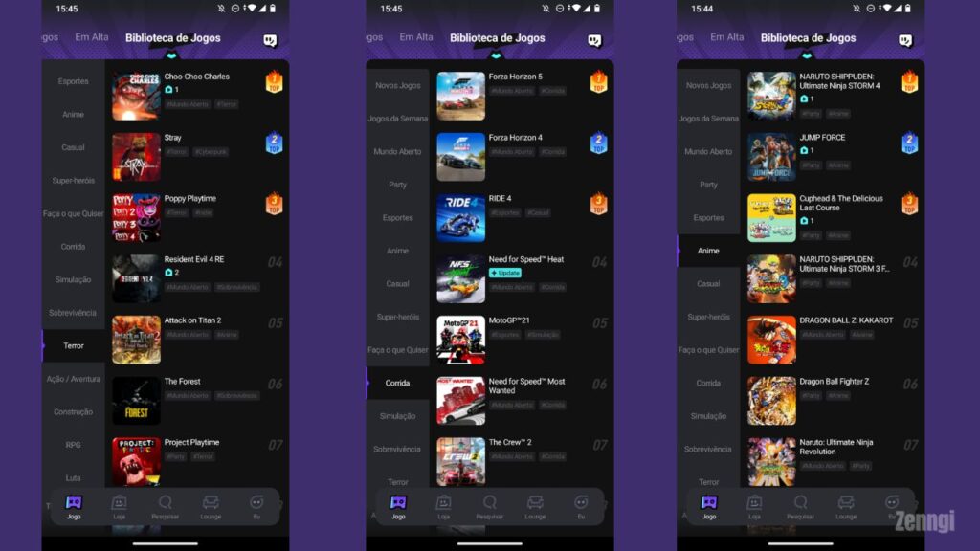
Task: Select the MotoGP 21 thumbnail
Action: (x=460, y=340)
